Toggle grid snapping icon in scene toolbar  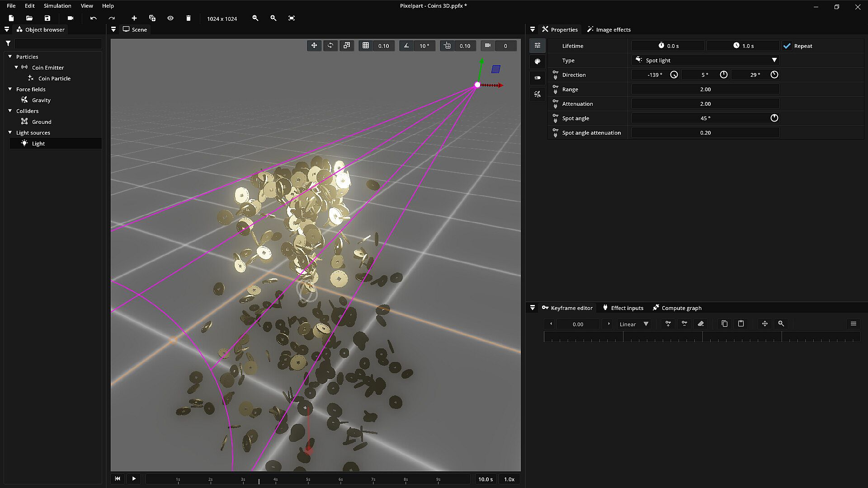(366, 46)
